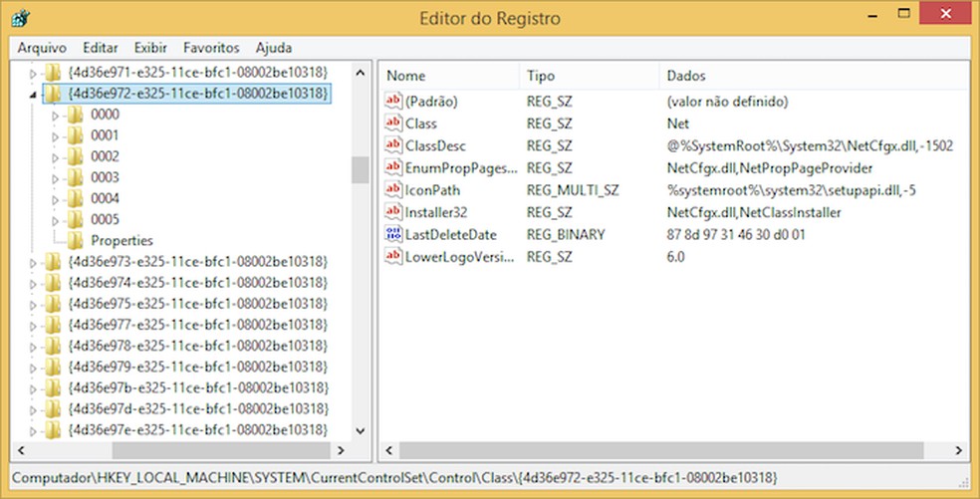The height and width of the screenshot is (499, 980).
Task: Click the tree pane vertical scrollbar thumb
Action: 360,170
